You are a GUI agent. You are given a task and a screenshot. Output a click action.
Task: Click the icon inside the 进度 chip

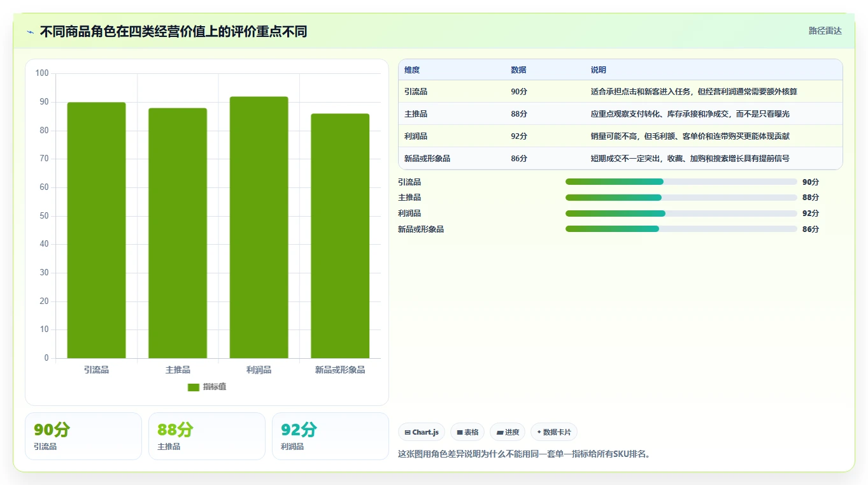point(500,432)
